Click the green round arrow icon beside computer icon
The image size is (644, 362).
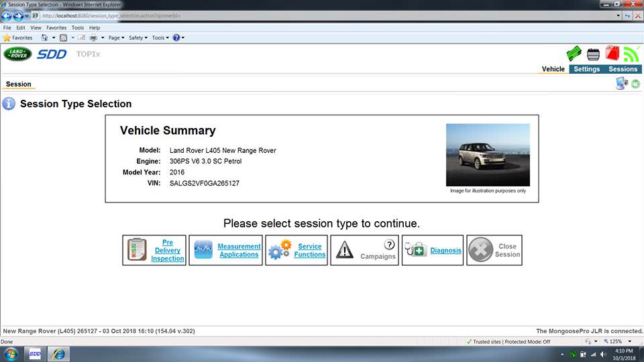tap(635, 84)
